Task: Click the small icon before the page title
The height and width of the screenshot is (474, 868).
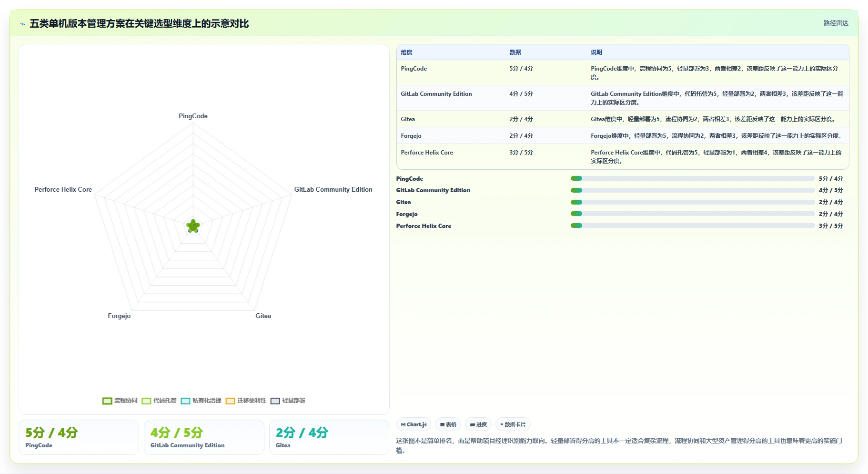Action: (x=22, y=24)
